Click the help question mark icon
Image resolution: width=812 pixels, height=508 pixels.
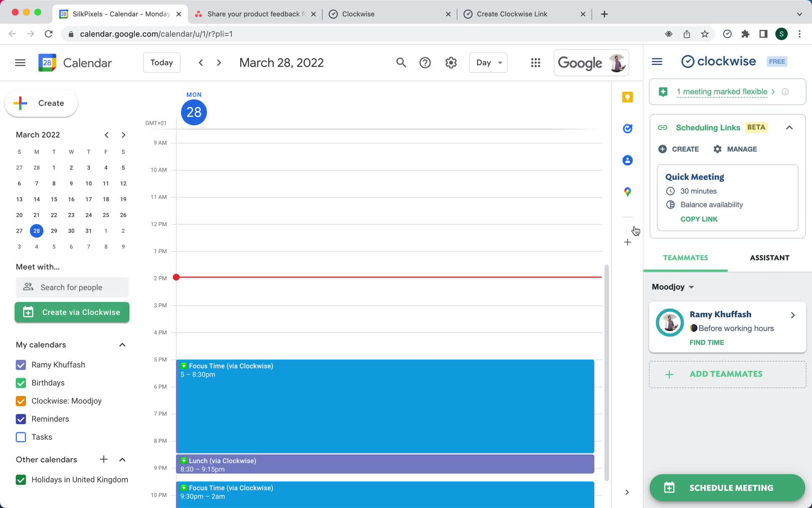coord(425,63)
